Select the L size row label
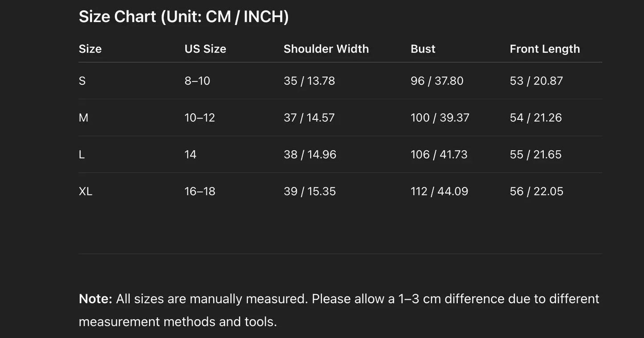This screenshot has height=338, width=644. [x=82, y=154]
